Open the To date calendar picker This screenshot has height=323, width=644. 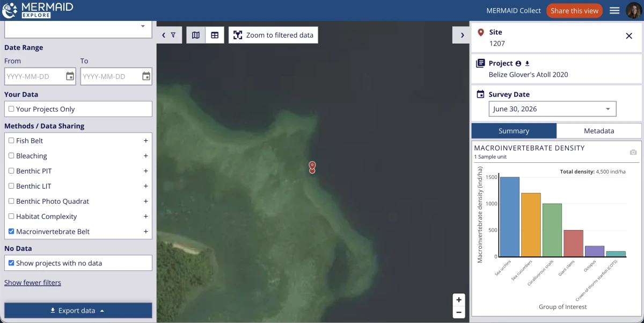point(146,76)
